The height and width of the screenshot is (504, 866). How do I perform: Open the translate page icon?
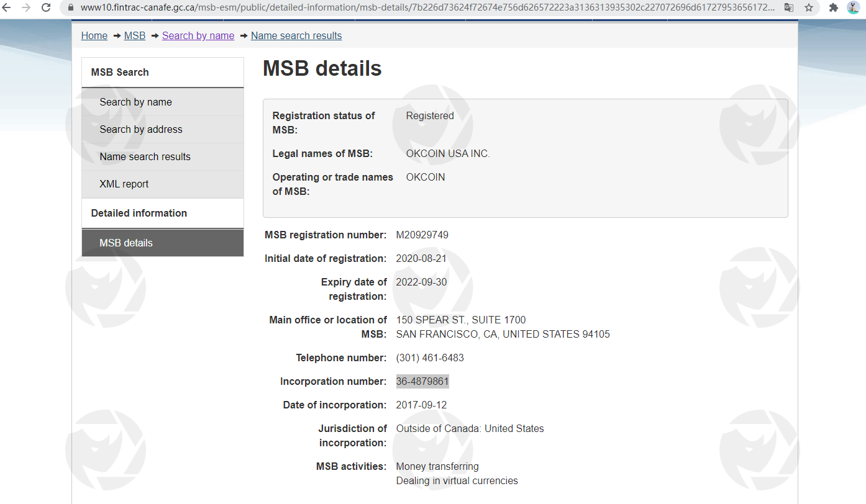[x=789, y=7]
